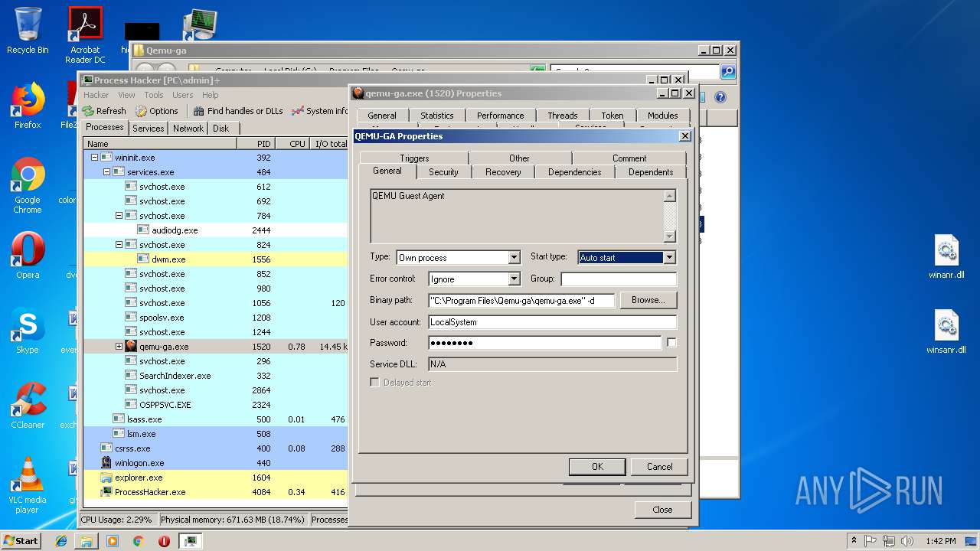Expand the qemu-ga.exe tree node
The width and height of the screenshot is (980, 551).
tap(119, 346)
